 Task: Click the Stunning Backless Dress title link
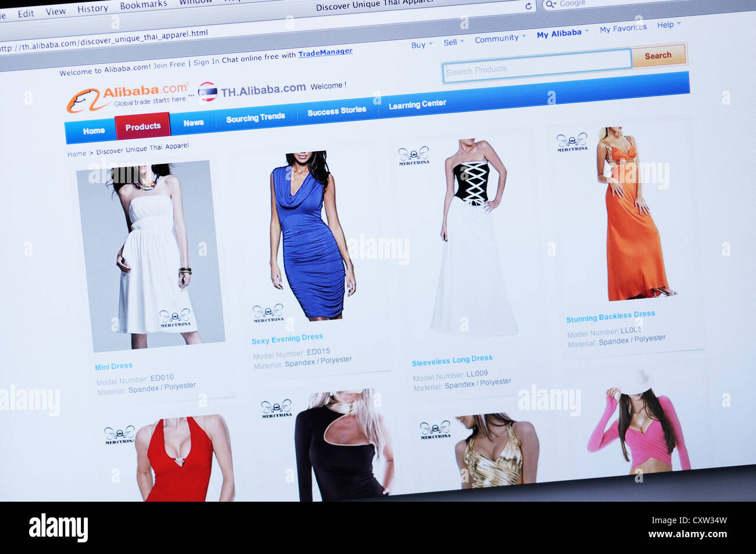[611, 316]
